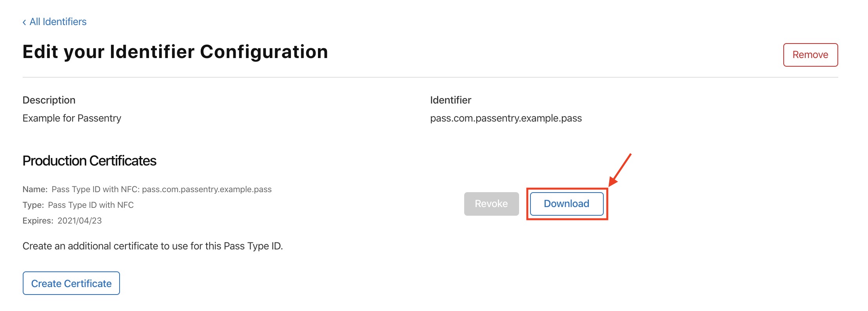This screenshot has height=311, width=868.
Task: Click the Create Certificate button
Action: (x=71, y=284)
